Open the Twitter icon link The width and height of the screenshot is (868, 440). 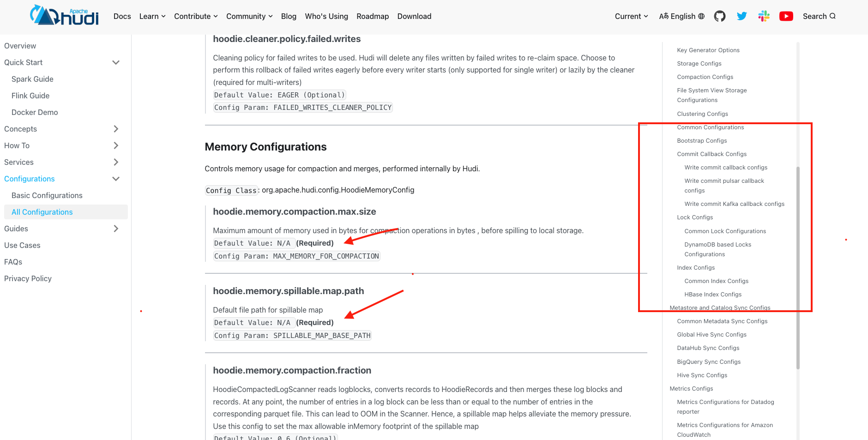point(742,16)
